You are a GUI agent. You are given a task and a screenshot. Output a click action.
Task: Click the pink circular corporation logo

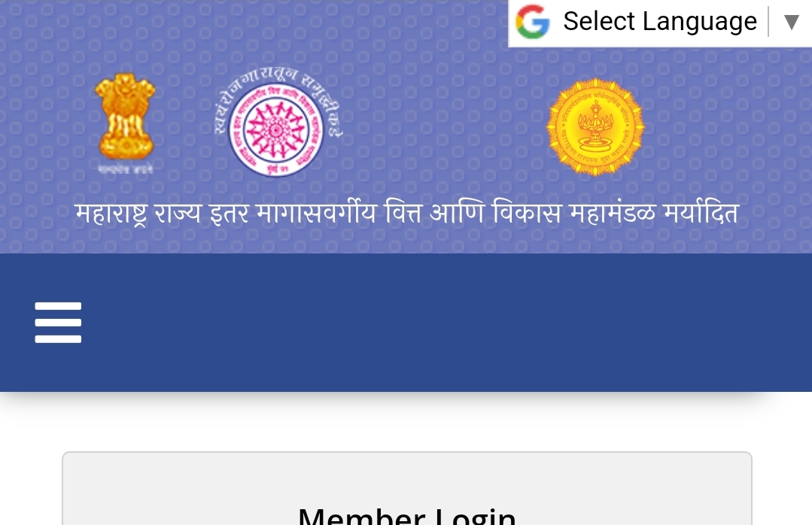pyautogui.click(x=276, y=129)
